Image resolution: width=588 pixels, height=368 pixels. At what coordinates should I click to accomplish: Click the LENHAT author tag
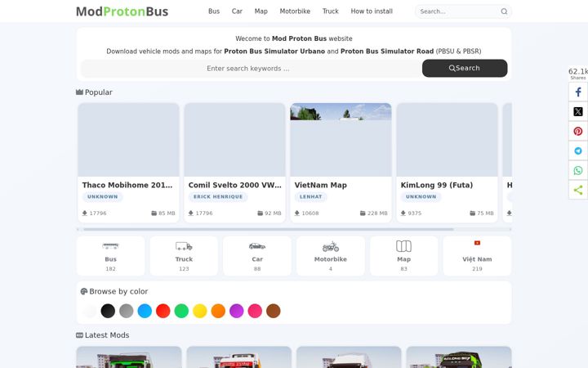click(311, 197)
